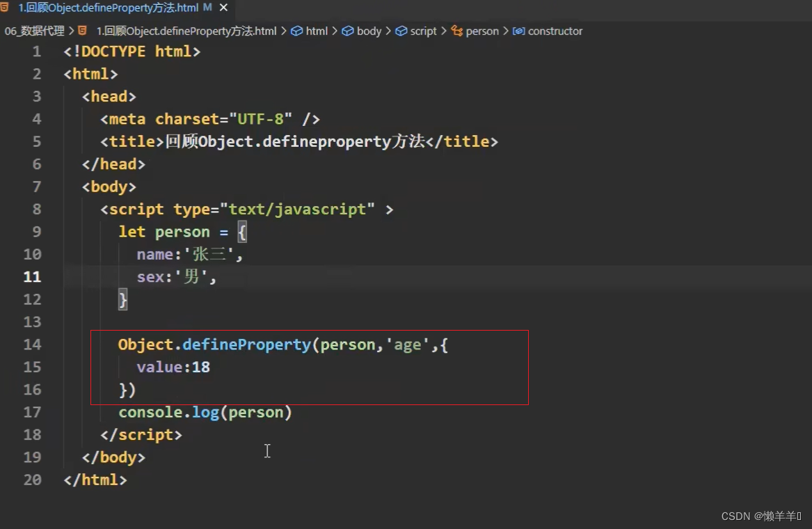Click line number 14 in gutter
Viewport: 812px width, 529px height.
point(32,345)
